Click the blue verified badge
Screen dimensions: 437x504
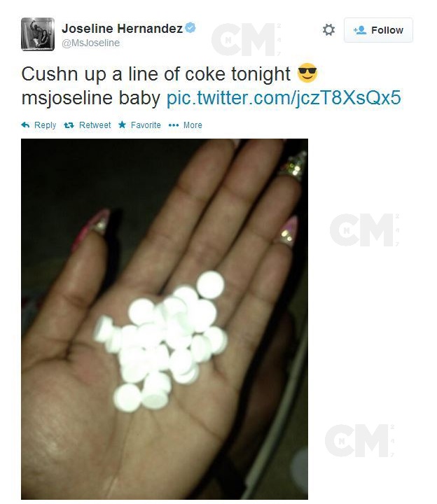190,27
